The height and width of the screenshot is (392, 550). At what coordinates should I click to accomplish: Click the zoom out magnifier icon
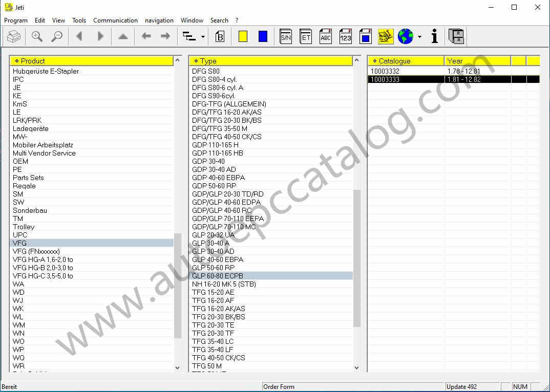click(57, 36)
